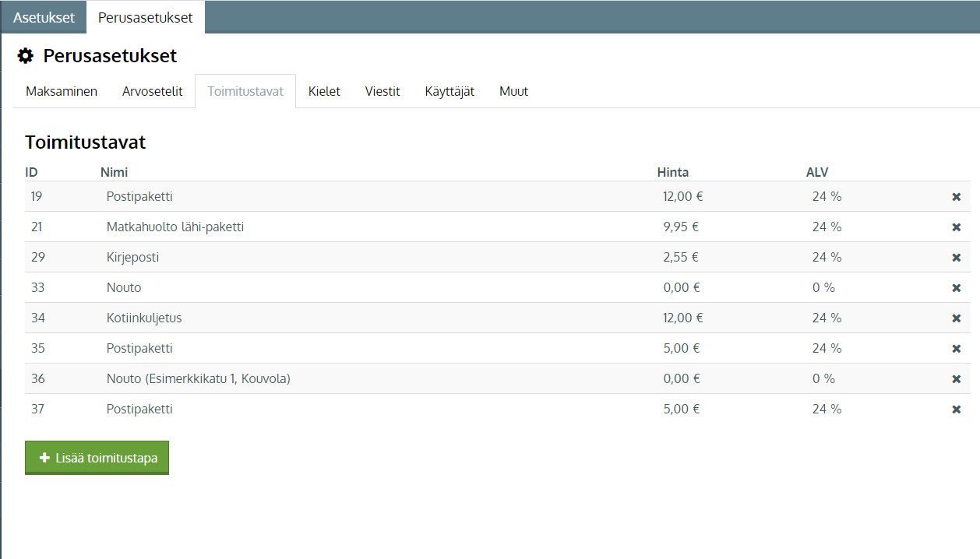
Task: Remove Matkahuolto lähi-paketti delivery method
Action: coord(957,227)
